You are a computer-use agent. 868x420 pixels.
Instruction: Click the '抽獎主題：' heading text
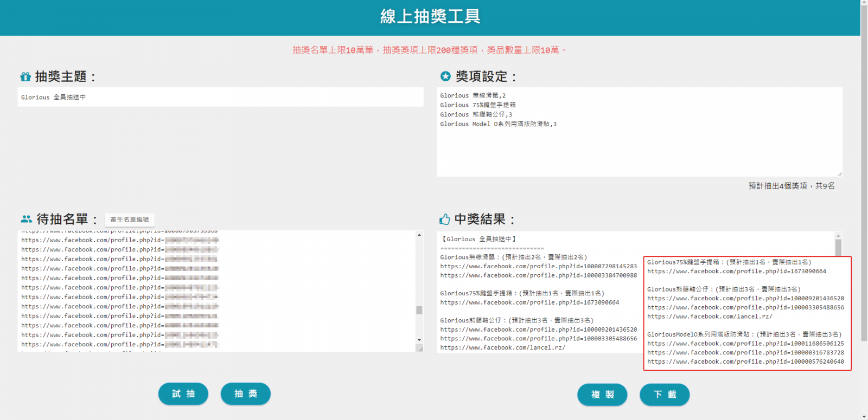click(x=66, y=77)
